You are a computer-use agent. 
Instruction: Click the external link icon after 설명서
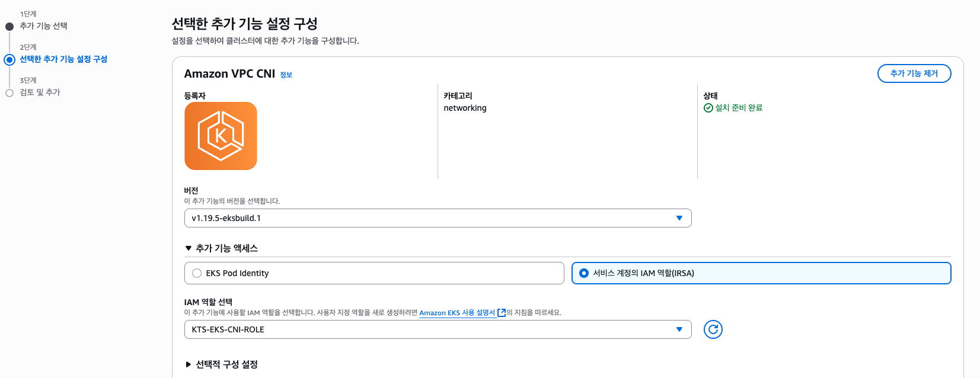click(502, 313)
